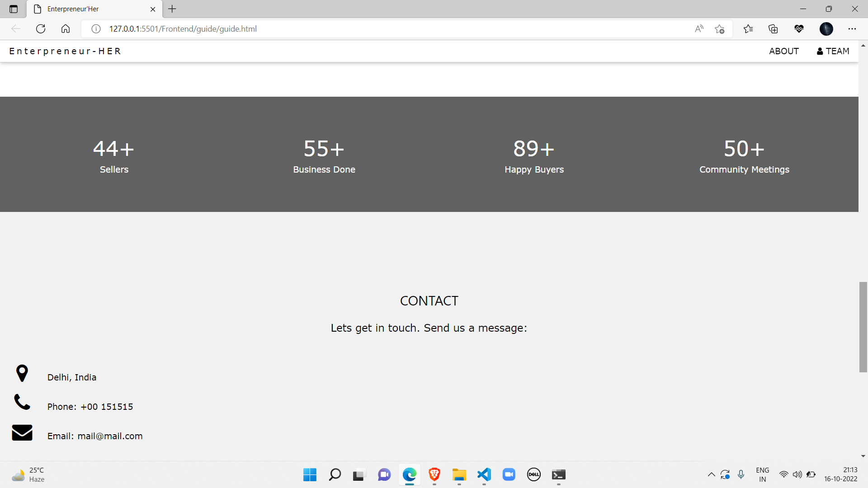Open the TEAM navigation link

(833, 51)
